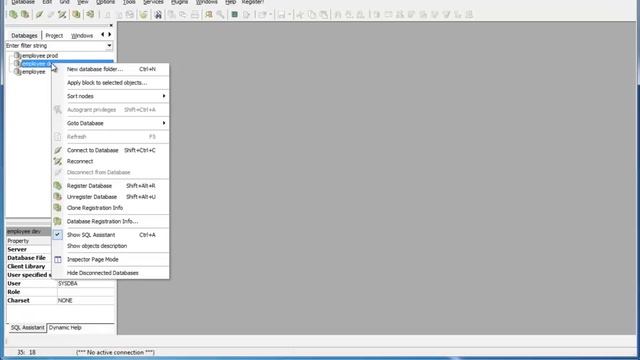This screenshot has width=640, height=360.
Task: Close the database explorer panel with the x
Action: (111, 25)
